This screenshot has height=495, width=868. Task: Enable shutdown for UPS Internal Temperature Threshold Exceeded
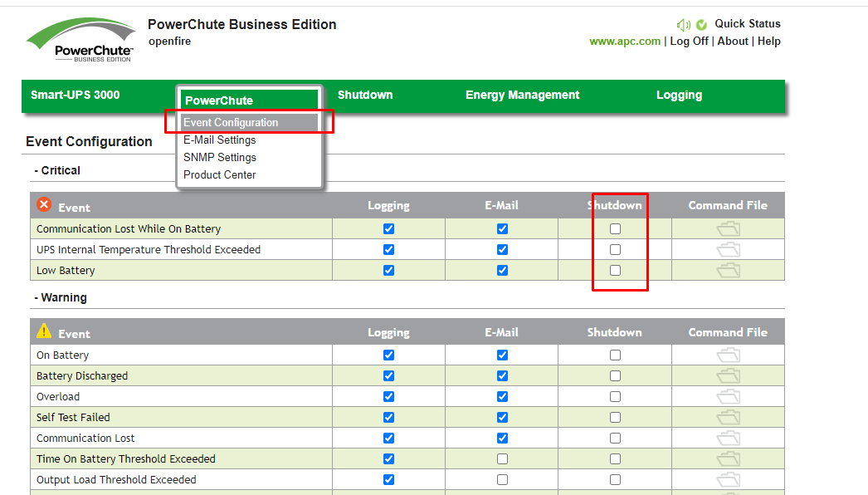(615, 249)
